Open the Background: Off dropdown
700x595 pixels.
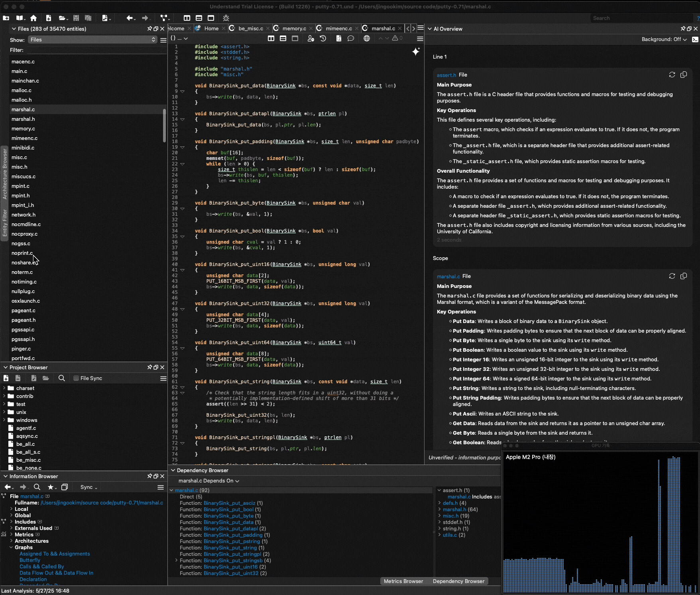point(664,39)
